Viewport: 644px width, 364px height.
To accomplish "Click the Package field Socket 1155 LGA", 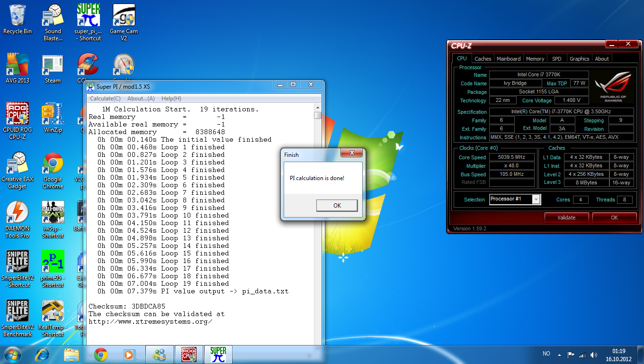I will [x=539, y=92].
